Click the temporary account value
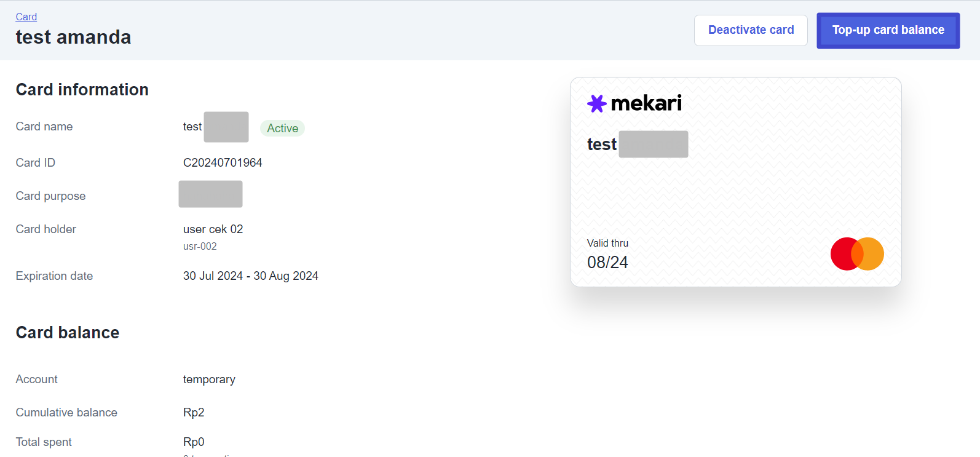 pyautogui.click(x=209, y=380)
